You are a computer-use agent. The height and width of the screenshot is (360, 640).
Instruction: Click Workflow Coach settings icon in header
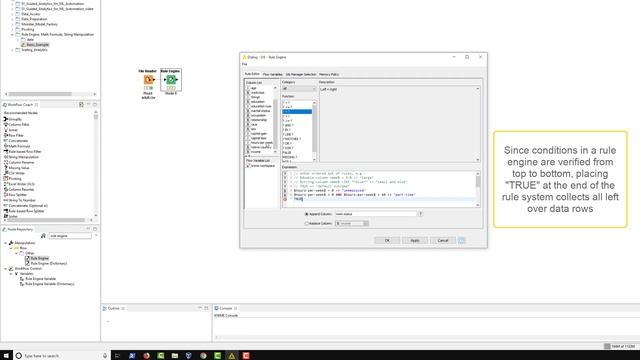coord(81,104)
